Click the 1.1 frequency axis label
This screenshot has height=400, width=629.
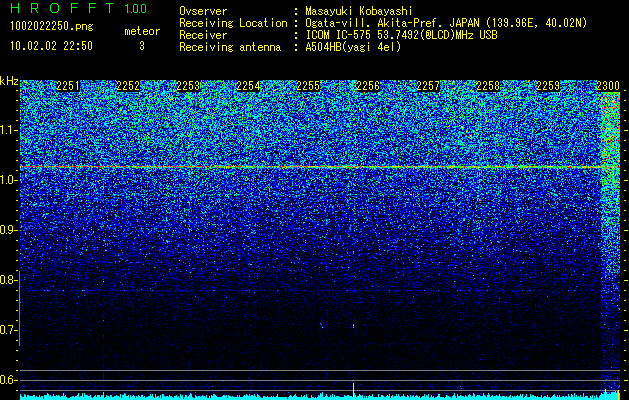tap(8, 130)
